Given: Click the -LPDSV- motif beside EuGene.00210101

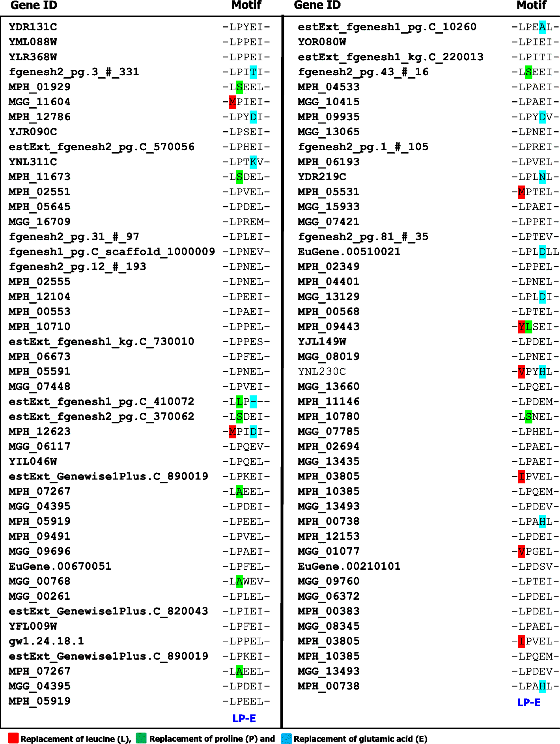Looking at the screenshot, I should (x=536, y=566).
